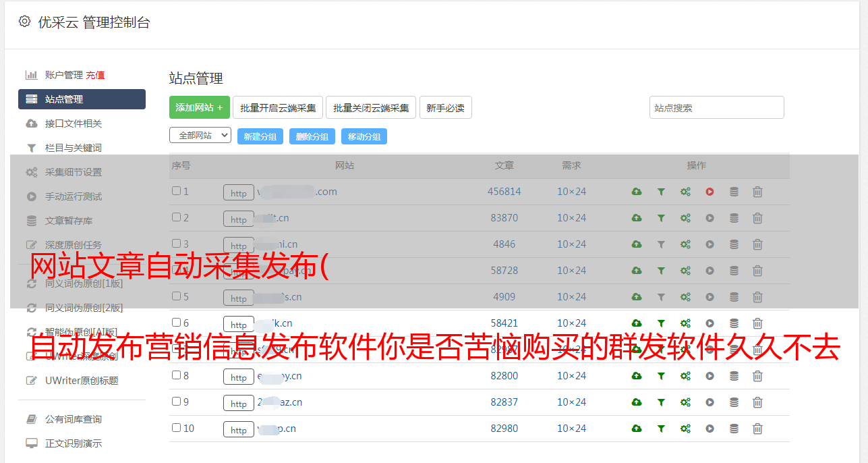The width and height of the screenshot is (868, 463).
Task: Click the 删除分组 button
Action: 312,136
